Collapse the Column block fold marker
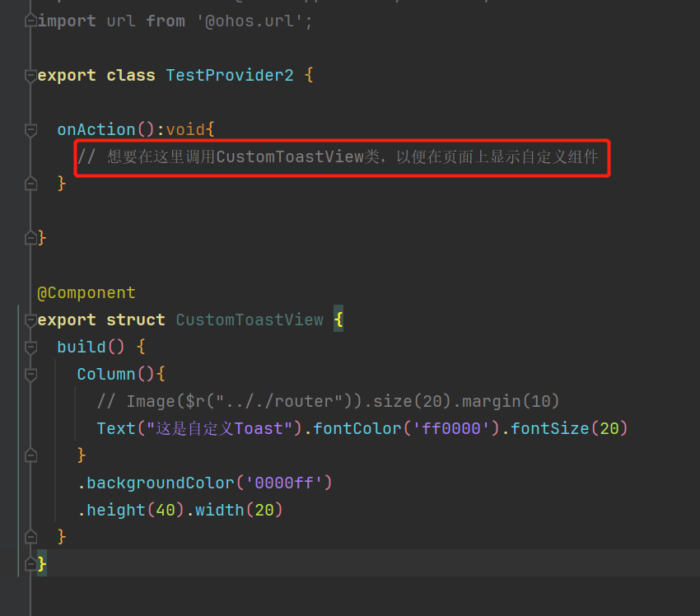The width and height of the screenshot is (700, 616). [30, 374]
